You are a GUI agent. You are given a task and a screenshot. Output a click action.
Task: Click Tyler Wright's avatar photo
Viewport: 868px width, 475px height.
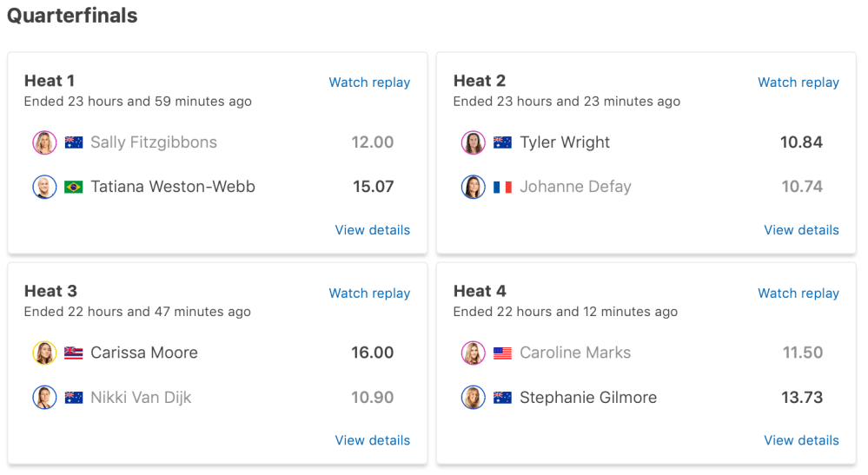click(473, 142)
